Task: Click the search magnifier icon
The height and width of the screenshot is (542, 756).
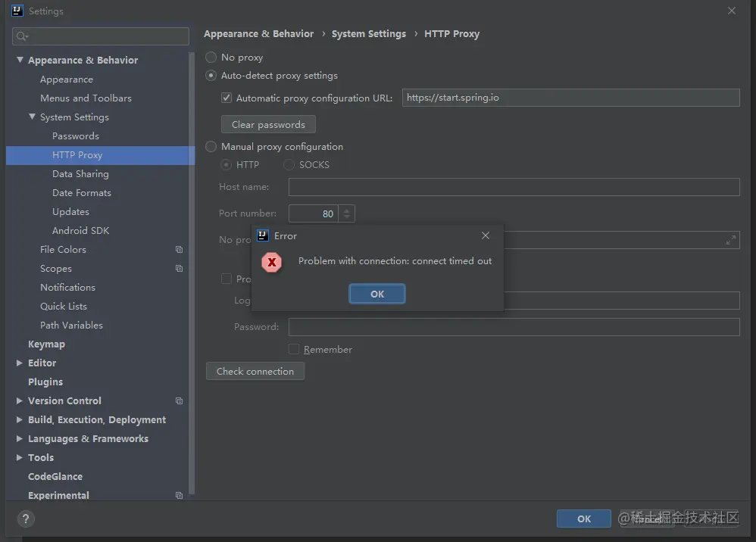Action: click(x=22, y=36)
